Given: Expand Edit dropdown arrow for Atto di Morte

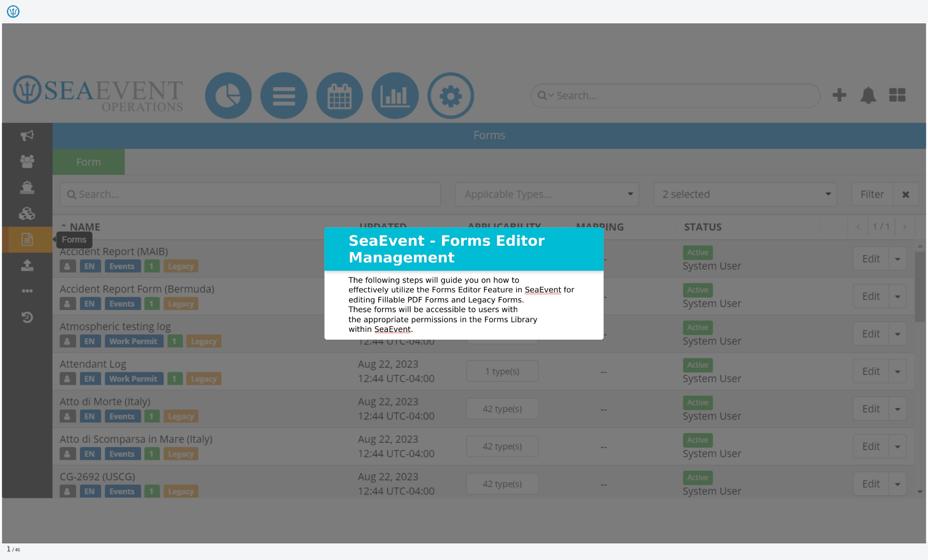Looking at the screenshot, I should pyautogui.click(x=897, y=409).
